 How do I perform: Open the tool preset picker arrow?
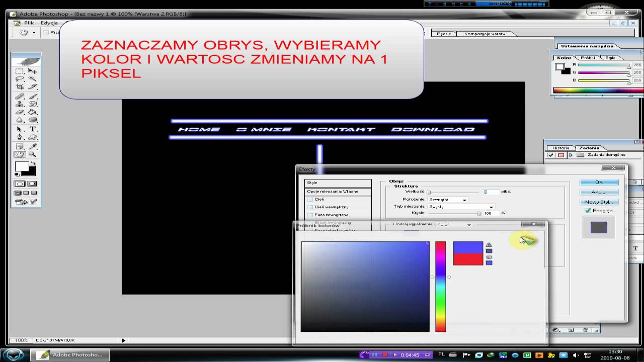point(34,33)
